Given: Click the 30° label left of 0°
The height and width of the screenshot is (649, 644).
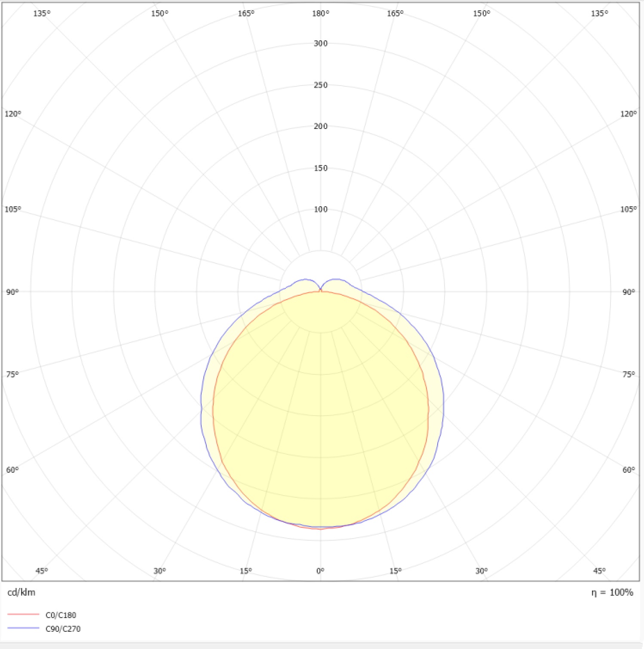Looking at the screenshot, I should coord(159,571).
